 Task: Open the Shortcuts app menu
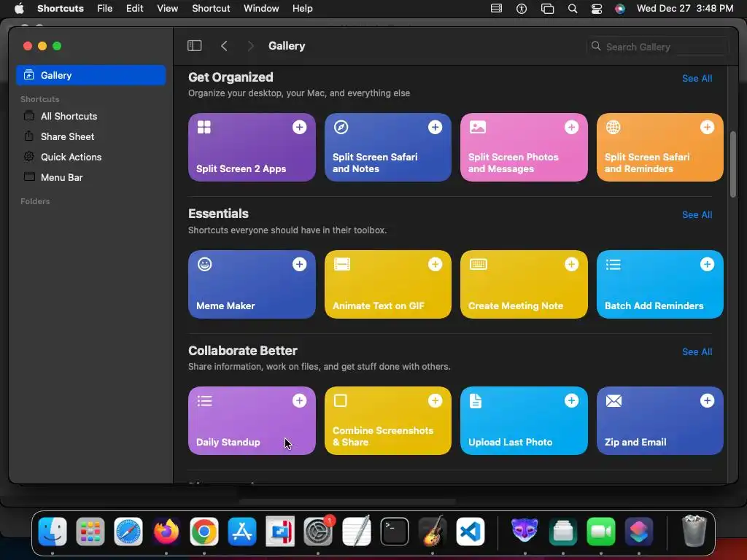coord(61,8)
